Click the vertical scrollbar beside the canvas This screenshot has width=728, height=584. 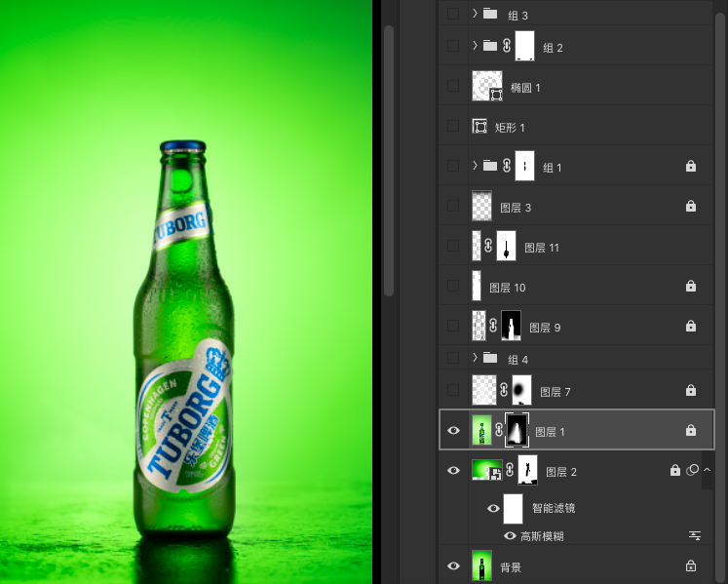389,160
